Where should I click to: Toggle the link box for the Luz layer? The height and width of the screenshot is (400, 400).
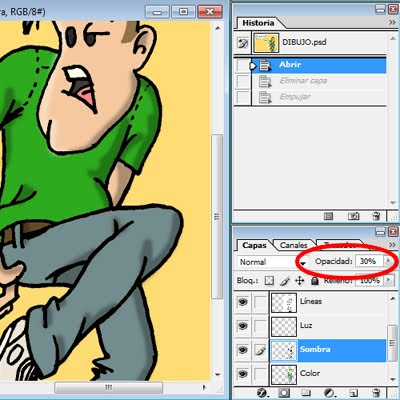tap(260, 325)
